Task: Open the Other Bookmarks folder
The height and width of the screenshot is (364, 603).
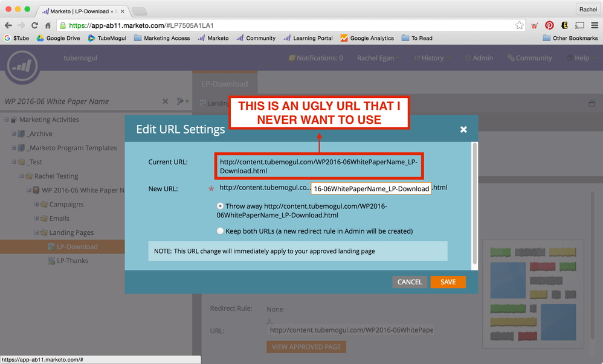Action: tap(570, 38)
